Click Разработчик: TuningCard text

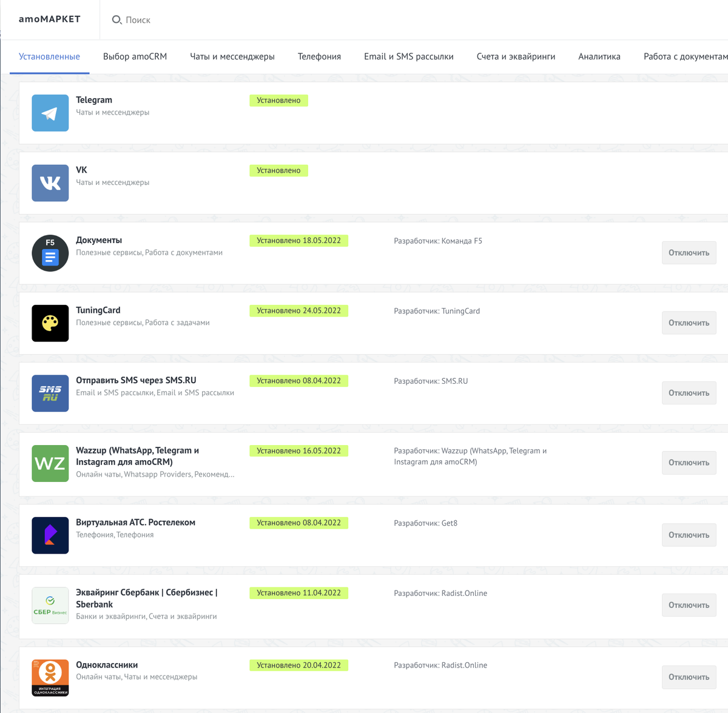tap(437, 311)
